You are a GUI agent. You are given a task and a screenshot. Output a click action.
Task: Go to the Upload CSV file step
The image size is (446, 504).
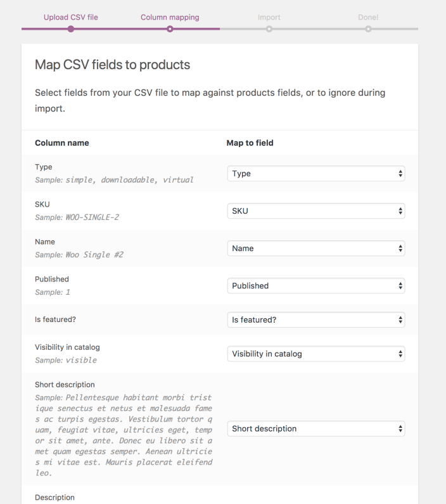70,17
